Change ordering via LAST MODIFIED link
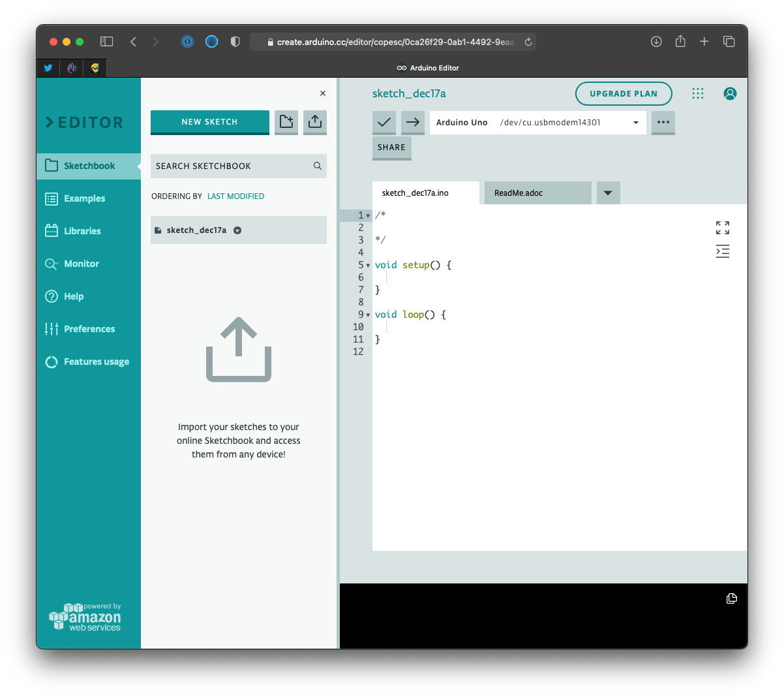Screen dimensions: 784x697 click(x=235, y=196)
